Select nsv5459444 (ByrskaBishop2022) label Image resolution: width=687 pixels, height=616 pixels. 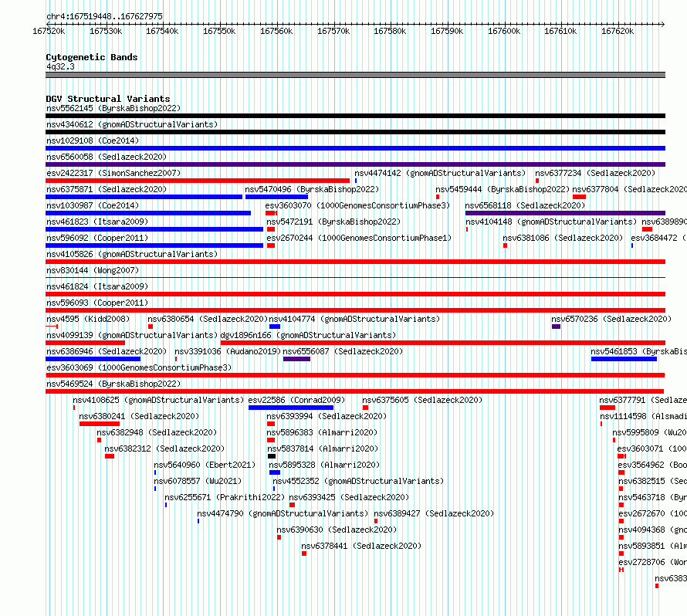[x=503, y=189]
